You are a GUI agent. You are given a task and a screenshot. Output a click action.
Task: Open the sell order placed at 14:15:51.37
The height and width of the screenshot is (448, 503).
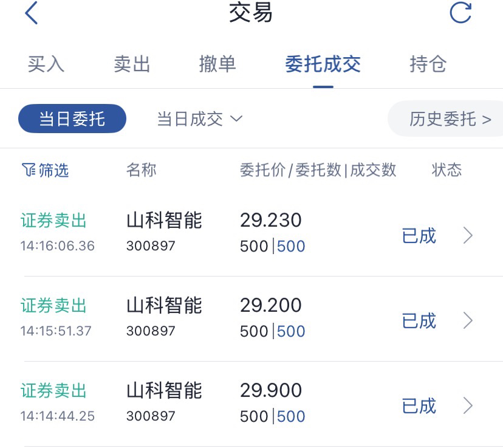click(x=251, y=319)
